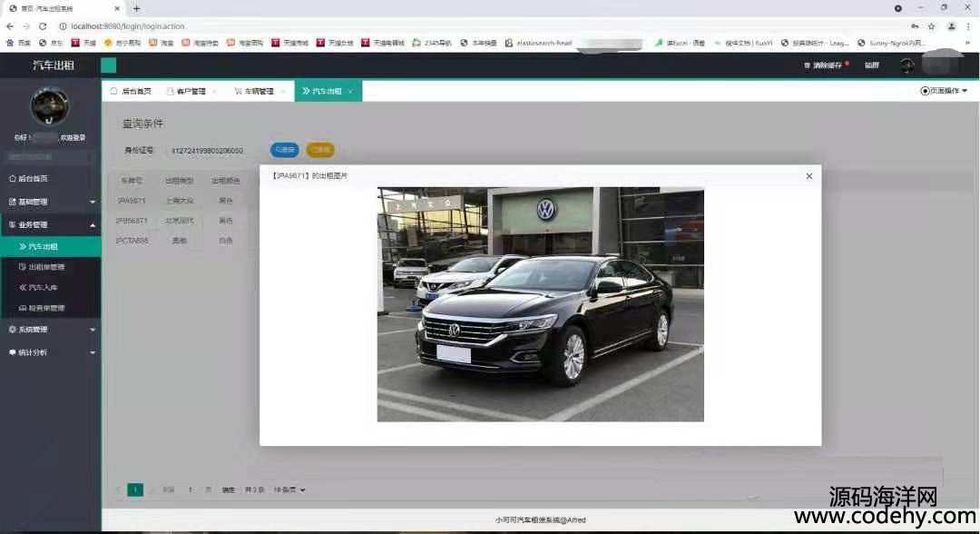Toggle the green sidebar collapse button
Viewport: 980px width, 534px height.
(108, 65)
